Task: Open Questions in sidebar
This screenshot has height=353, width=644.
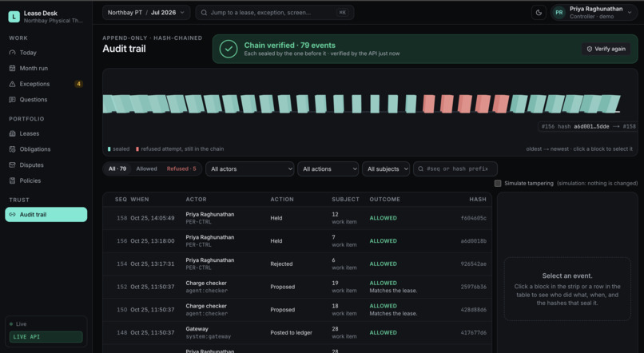Action: 46,99
